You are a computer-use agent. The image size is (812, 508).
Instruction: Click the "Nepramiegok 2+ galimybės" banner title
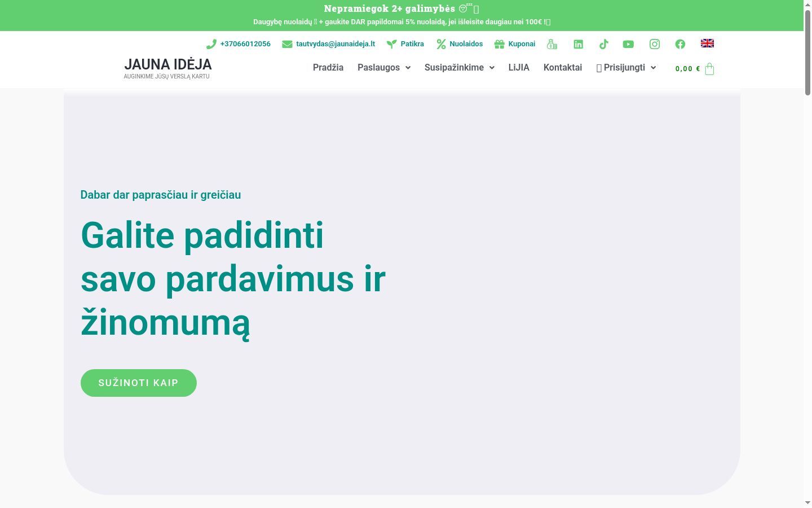click(401, 8)
